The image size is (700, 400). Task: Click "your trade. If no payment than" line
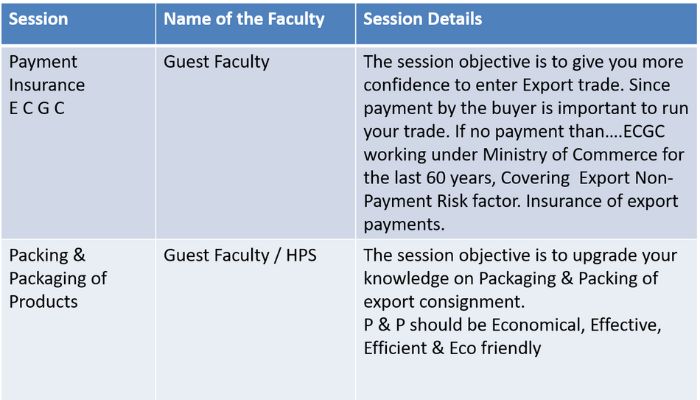(470, 131)
